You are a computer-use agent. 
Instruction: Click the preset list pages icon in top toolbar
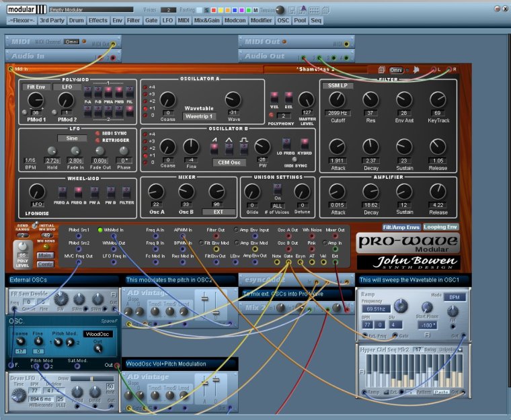(x=326, y=11)
